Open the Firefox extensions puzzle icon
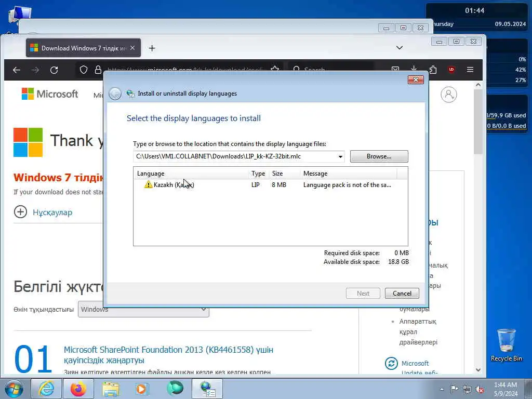Viewport: 532px width, 399px height. [x=433, y=70]
